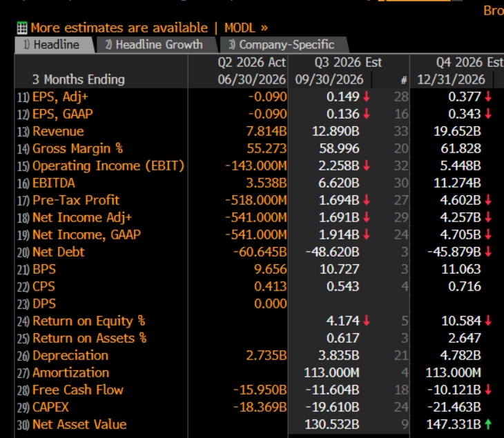This screenshot has height=438, width=504.
Task: Click the Net Asset Value row
Action: pos(79,424)
